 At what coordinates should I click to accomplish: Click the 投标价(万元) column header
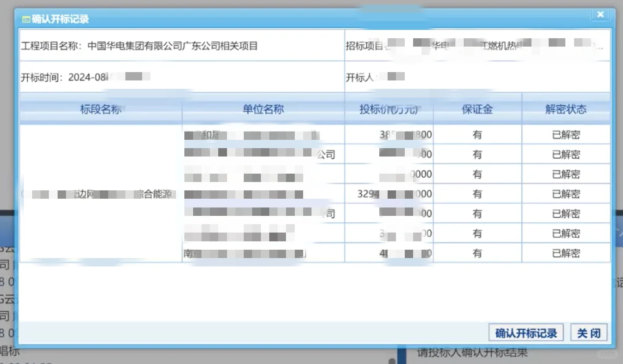coord(388,109)
